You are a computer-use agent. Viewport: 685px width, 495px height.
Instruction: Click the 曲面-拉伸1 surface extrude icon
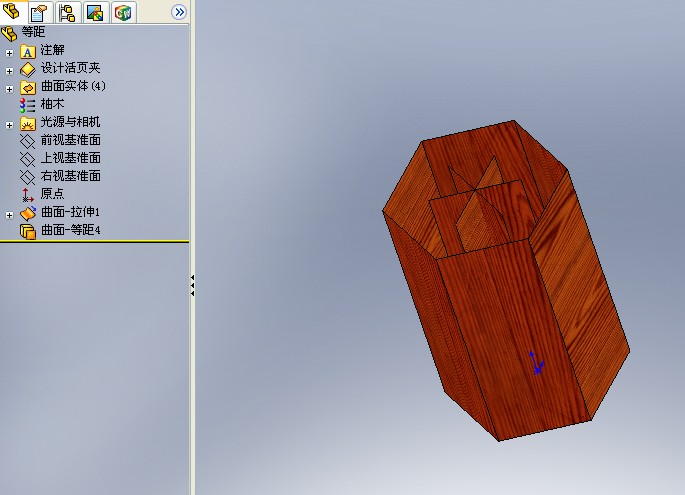point(28,213)
